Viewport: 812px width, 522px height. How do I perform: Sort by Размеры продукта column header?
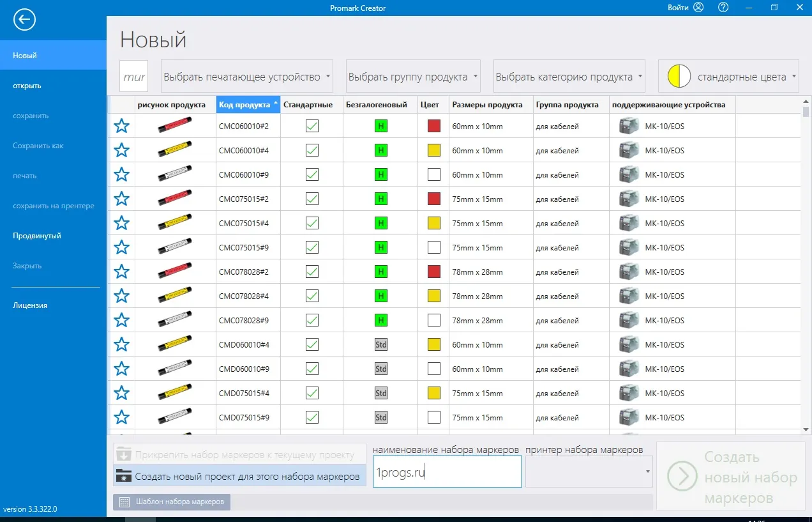[491, 104]
